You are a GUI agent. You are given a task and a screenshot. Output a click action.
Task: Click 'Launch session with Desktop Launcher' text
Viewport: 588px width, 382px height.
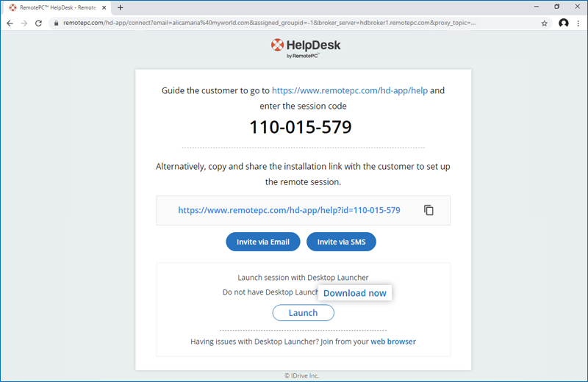point(303,278)
